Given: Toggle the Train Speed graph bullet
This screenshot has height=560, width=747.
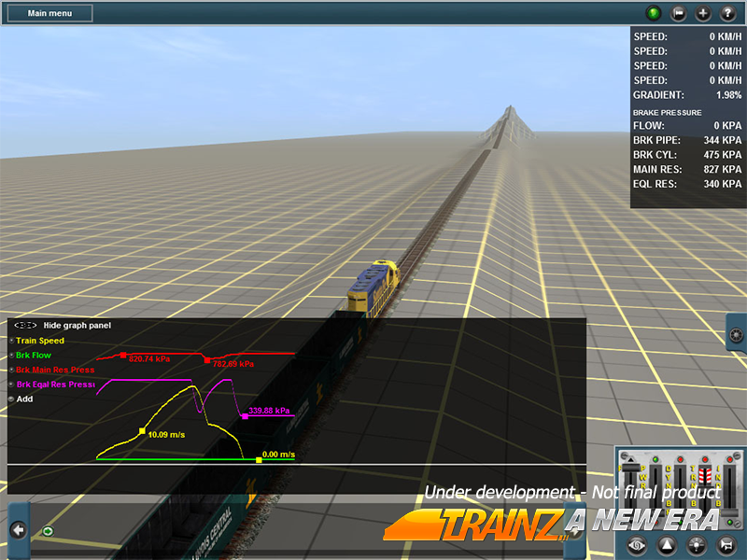Looking at the screenshot, I should tap(11, 341).
